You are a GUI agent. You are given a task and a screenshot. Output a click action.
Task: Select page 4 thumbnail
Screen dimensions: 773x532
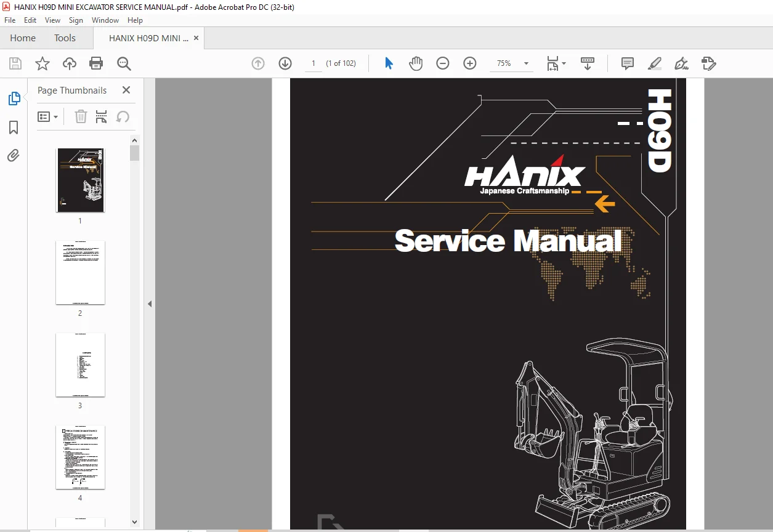click(80, 457)
